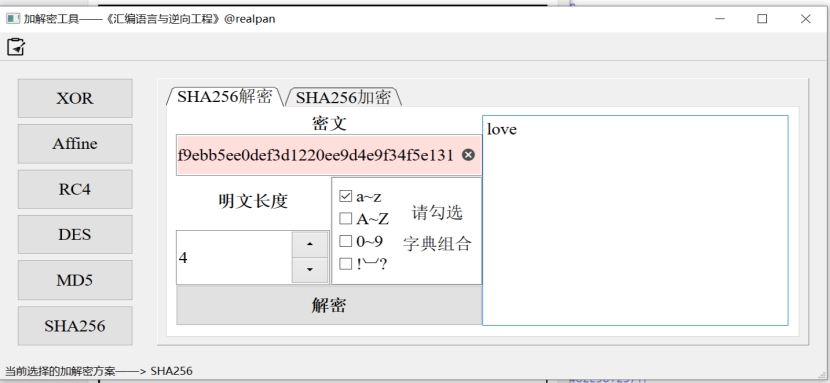Viewport: 830px width, 383px height.
Task: Select the SHA256 sidebar button
Action: click(x=75, y=326)
